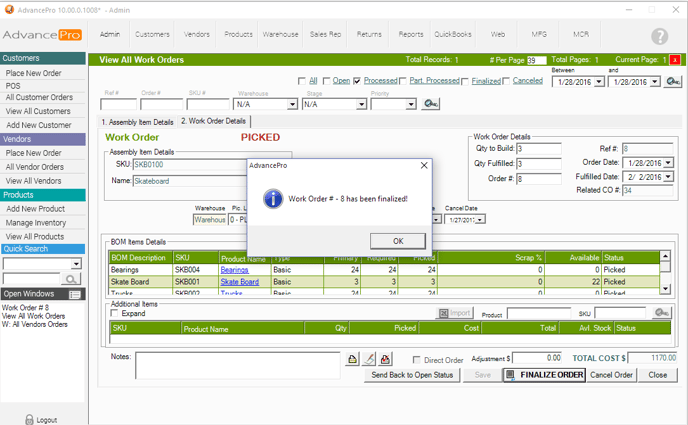The height and width of the screenshot is (425, 688).
Task: Open the QuickBooks menu
Action: (x=450, y=34)
